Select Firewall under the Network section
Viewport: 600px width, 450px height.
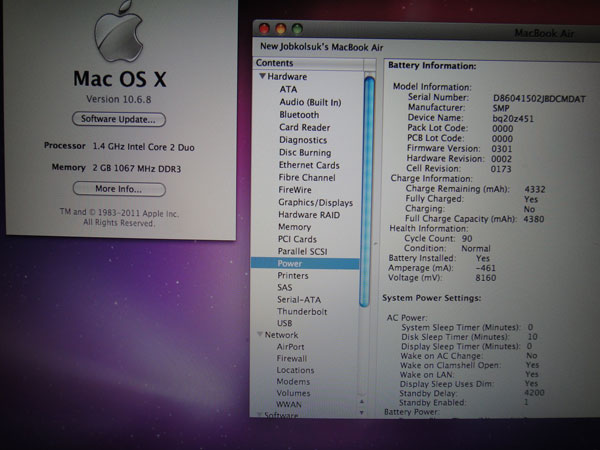pos(292,358)
